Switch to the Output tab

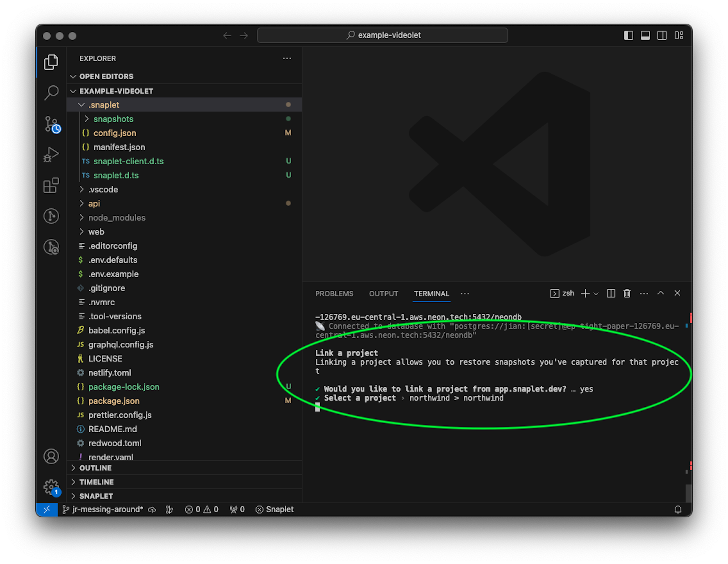point(383,294)
